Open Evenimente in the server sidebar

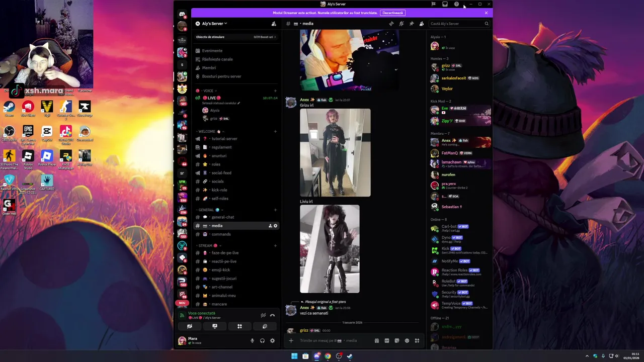coord(236,51)
